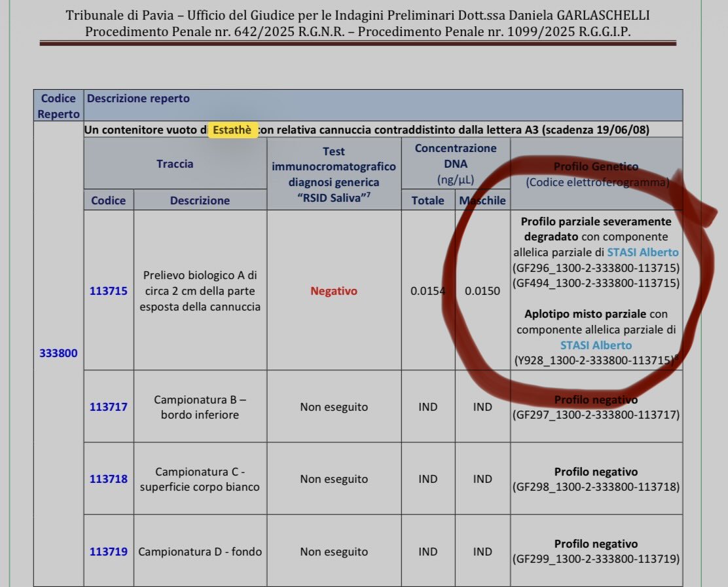The width and height of the screenshot is (728, 587).
Task: Click Maschile 'IND' in row 113717
Action: coord(482,407)
